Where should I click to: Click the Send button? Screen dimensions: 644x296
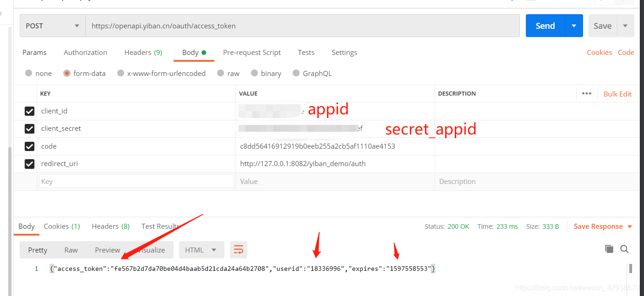point(546,26)
